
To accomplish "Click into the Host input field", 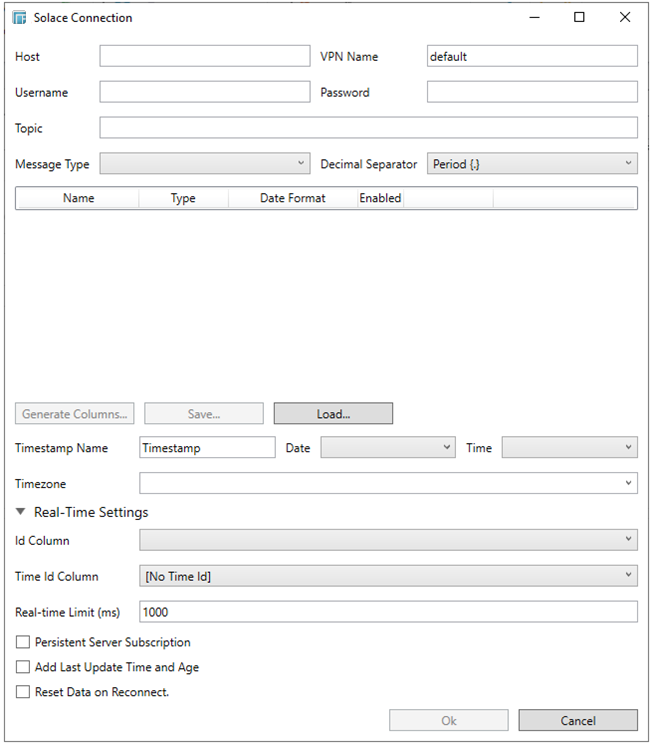I will point(205,56).
